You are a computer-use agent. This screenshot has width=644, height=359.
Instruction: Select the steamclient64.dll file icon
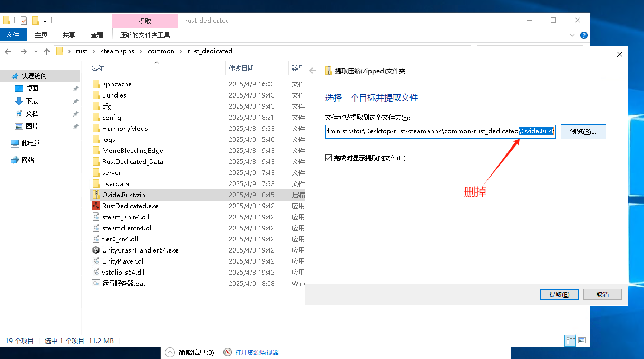(x=96, y=228)
